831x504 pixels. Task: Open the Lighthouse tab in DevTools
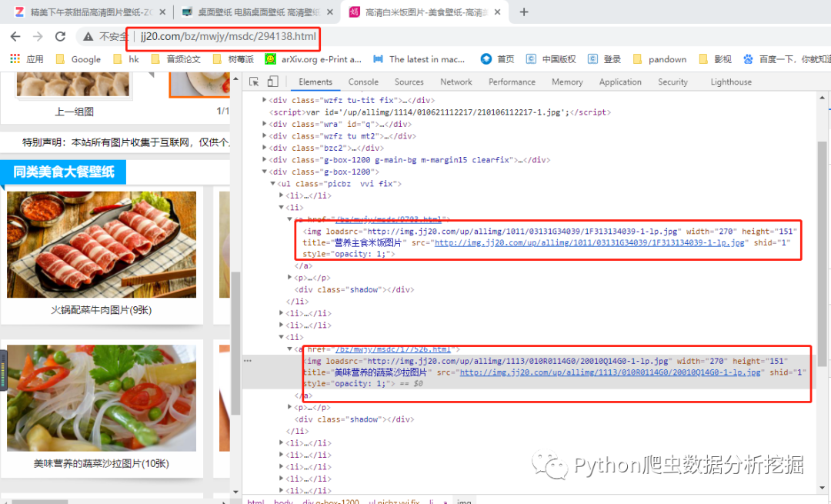pyautogui.click(x=731, y=82)
